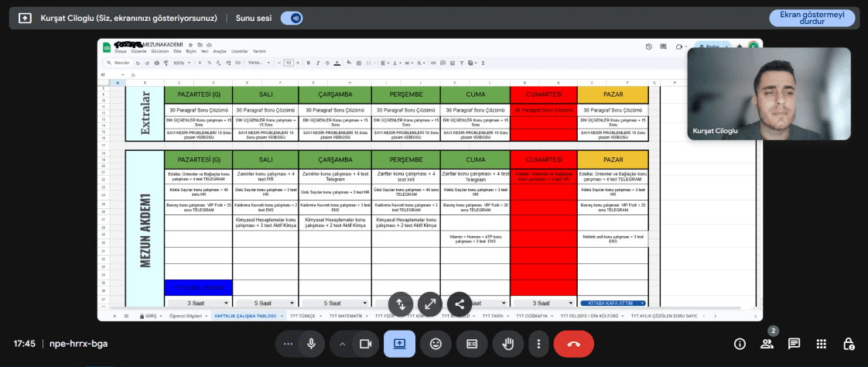The height and width of the screenshot is (367, 868).
Task: Click the blue TYT cell under PAZARTESİ
Action: coord(198,288)
